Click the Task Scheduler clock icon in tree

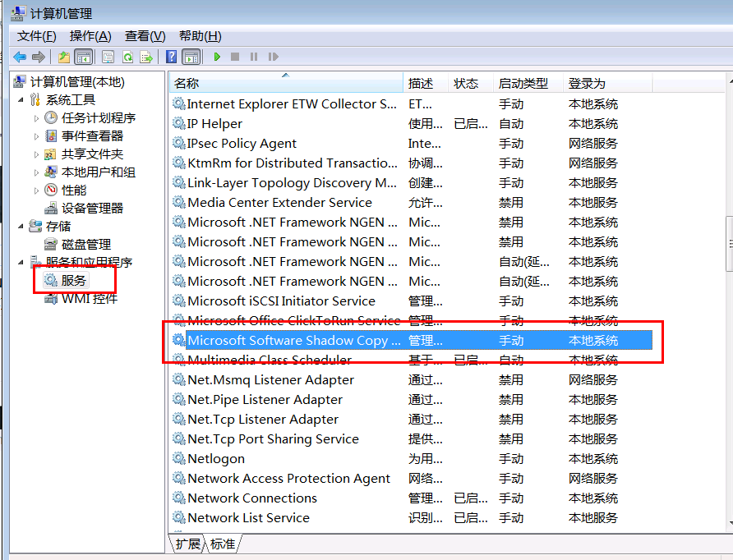[x=51, y=117]
